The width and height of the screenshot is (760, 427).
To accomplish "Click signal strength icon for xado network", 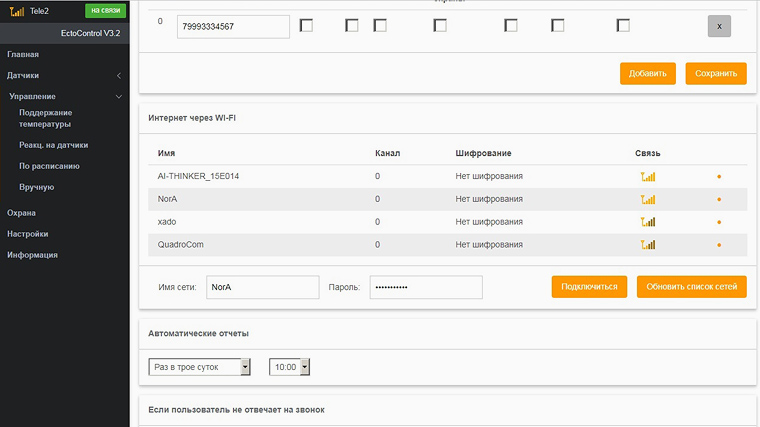I will click(647, 222).
